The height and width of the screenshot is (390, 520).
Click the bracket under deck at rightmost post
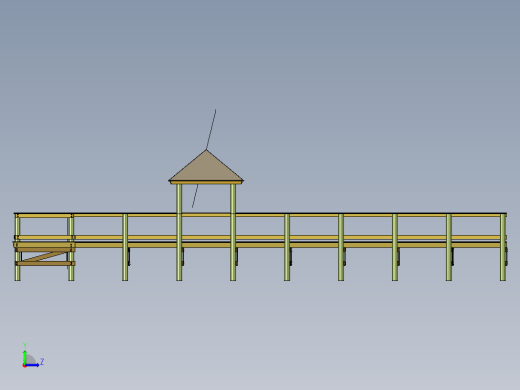coord(506,256)
